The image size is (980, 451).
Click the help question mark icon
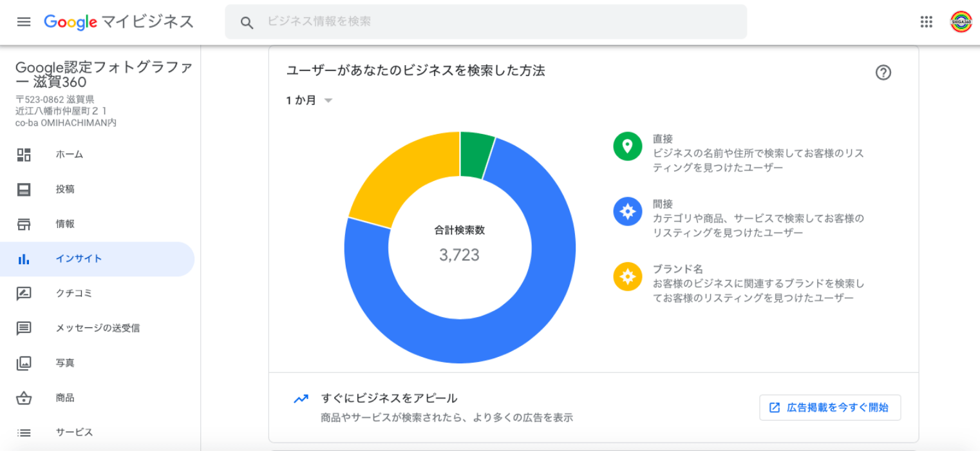point(883,73)
